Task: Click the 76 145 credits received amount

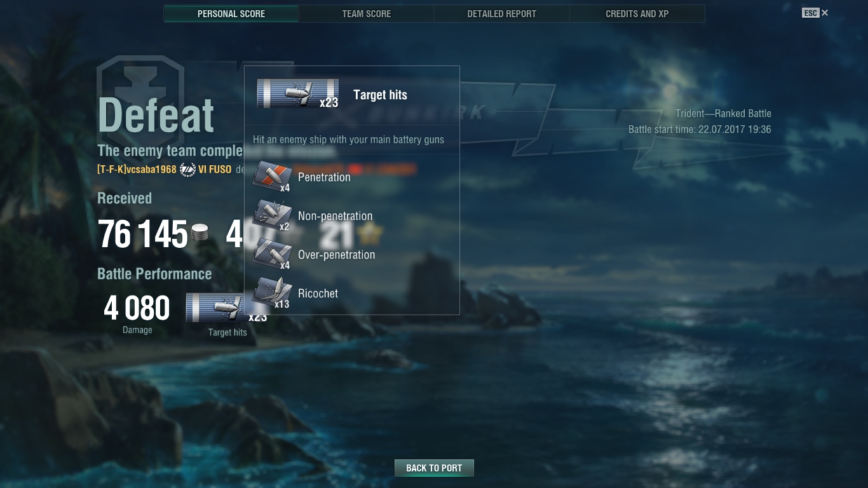Action: (x=143, y=234)
